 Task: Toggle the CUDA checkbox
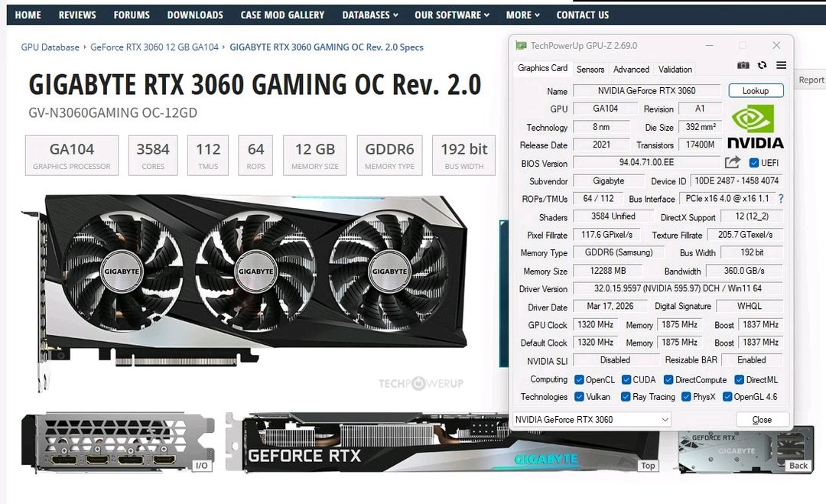626,379
